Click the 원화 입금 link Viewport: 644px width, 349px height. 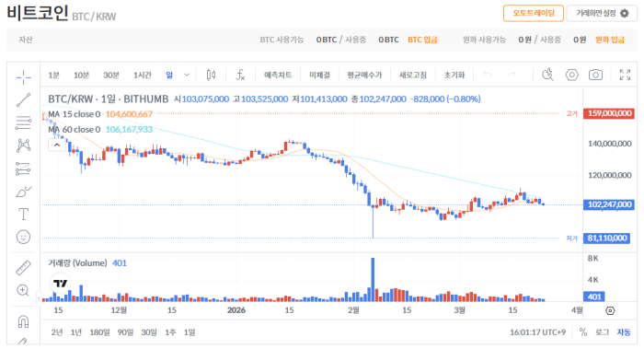click(609, 40)
